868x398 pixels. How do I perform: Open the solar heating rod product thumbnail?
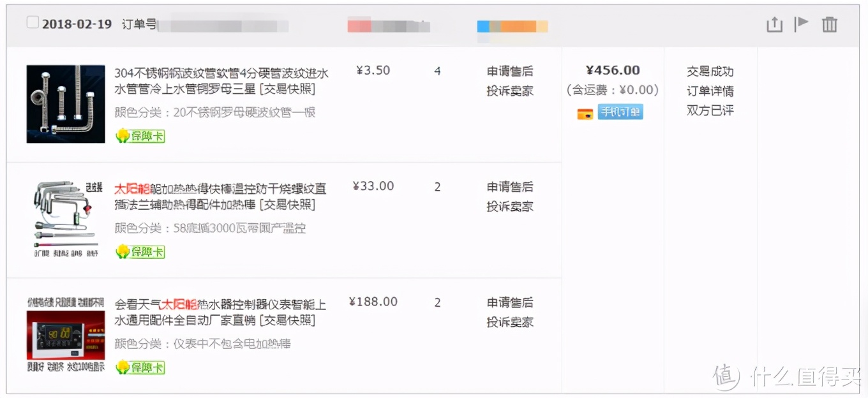[x=66, y=219]
